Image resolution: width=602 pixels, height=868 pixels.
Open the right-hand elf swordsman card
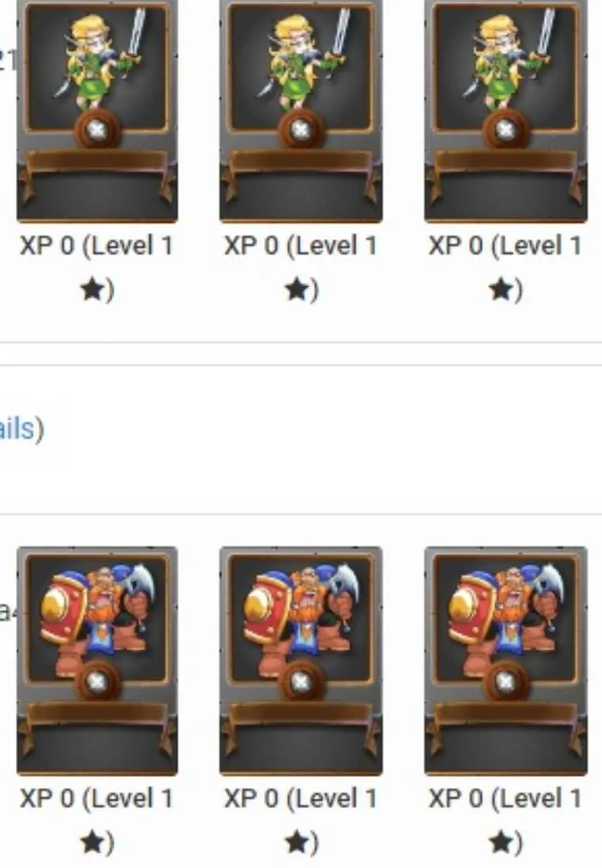coord(505,110)
